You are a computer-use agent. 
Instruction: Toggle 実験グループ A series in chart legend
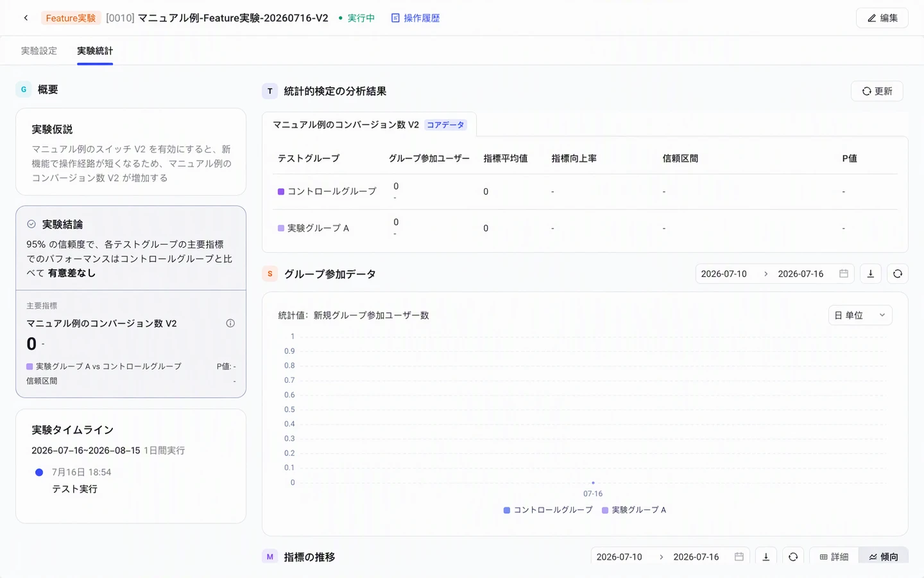634,510
